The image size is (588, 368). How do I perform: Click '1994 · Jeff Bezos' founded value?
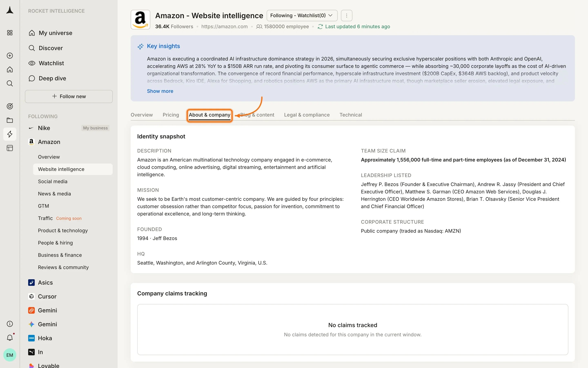point(157,238)
